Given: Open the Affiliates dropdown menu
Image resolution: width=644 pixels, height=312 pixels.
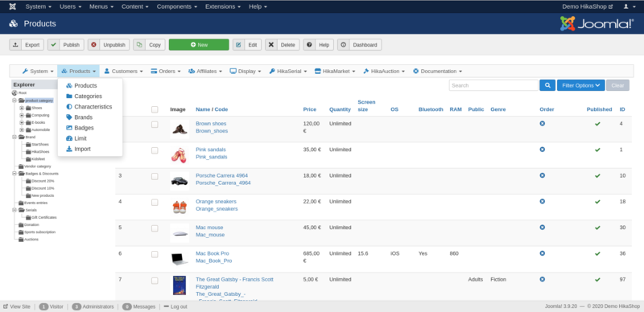Looking at the screenshot, I should 205,71.
